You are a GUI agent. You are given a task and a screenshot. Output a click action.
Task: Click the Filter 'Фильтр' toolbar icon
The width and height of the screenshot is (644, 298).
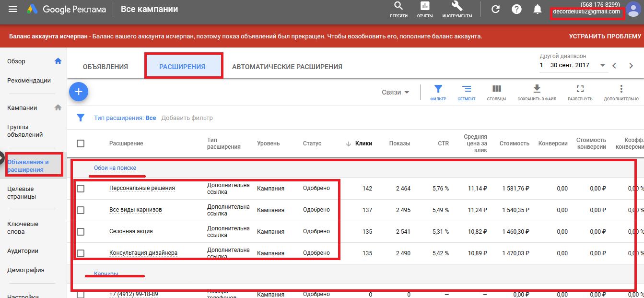(x=438, y=89)
